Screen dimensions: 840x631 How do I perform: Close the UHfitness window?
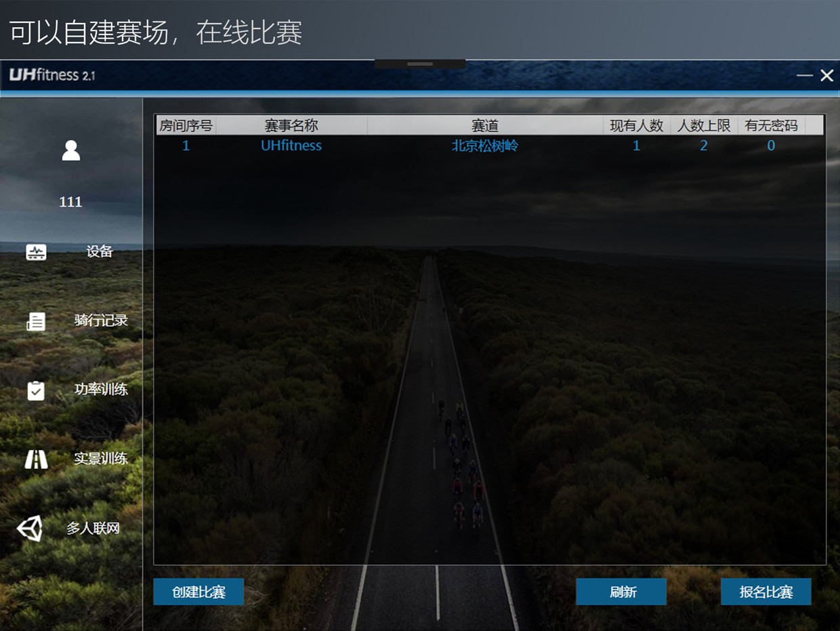point(827,75)
